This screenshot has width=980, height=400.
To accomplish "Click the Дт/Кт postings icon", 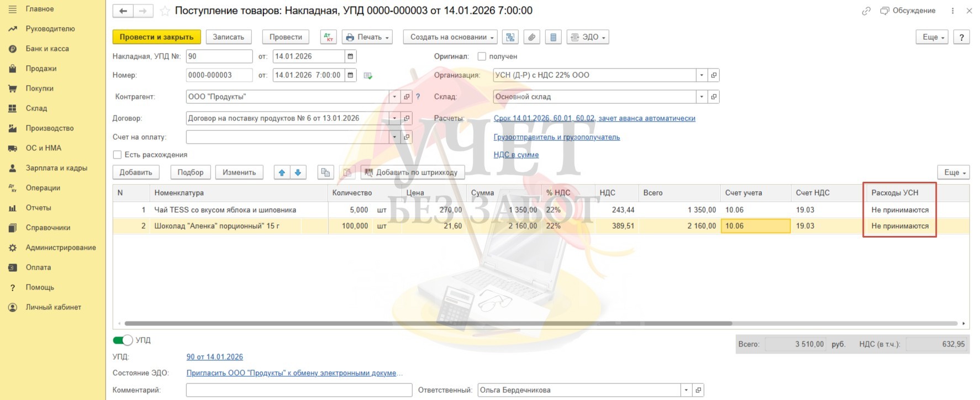I will click(x=329, y=37).
